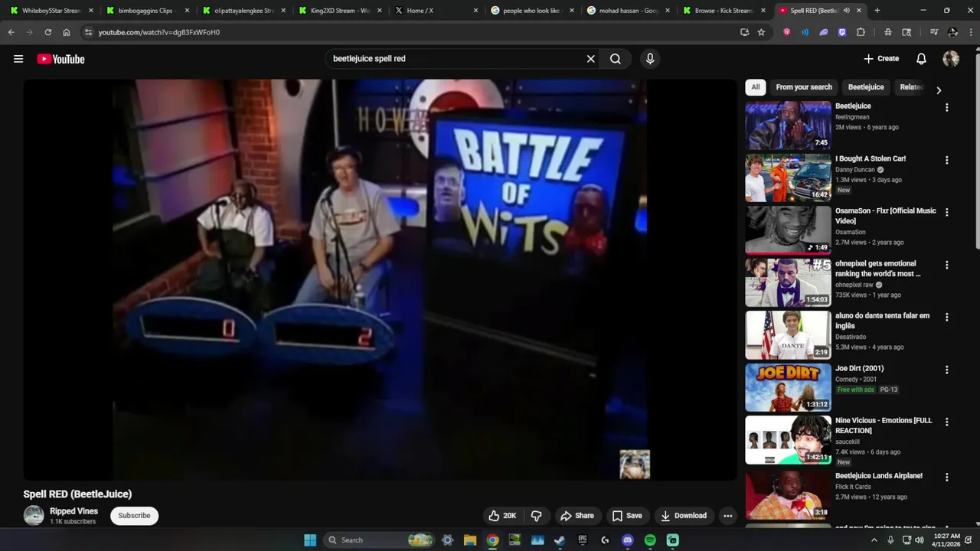
Task: Click the Create button
Action: click(881, 59)
